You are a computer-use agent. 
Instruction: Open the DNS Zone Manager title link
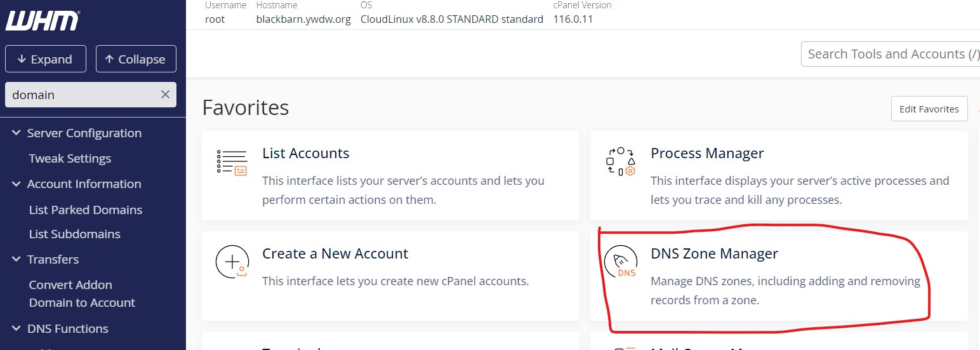click(x=714, y=253)
